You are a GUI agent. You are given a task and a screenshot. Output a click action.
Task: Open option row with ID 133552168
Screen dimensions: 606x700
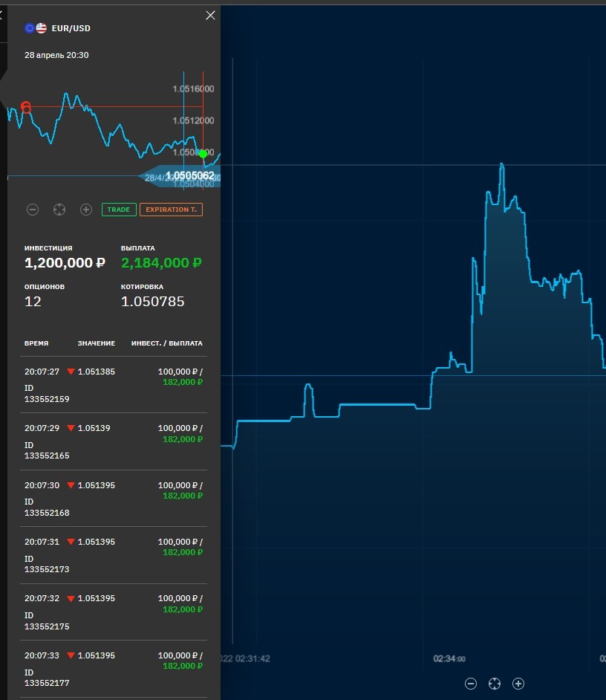(114, 498)
